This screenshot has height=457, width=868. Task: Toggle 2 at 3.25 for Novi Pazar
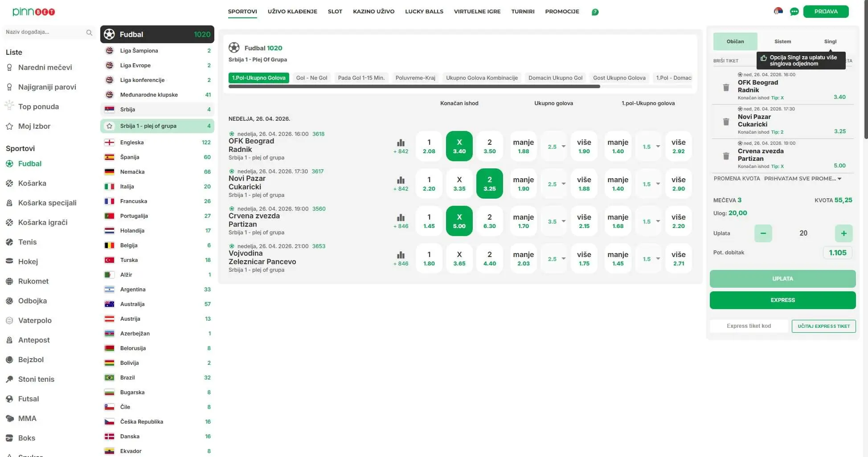[x=490, y=184]
